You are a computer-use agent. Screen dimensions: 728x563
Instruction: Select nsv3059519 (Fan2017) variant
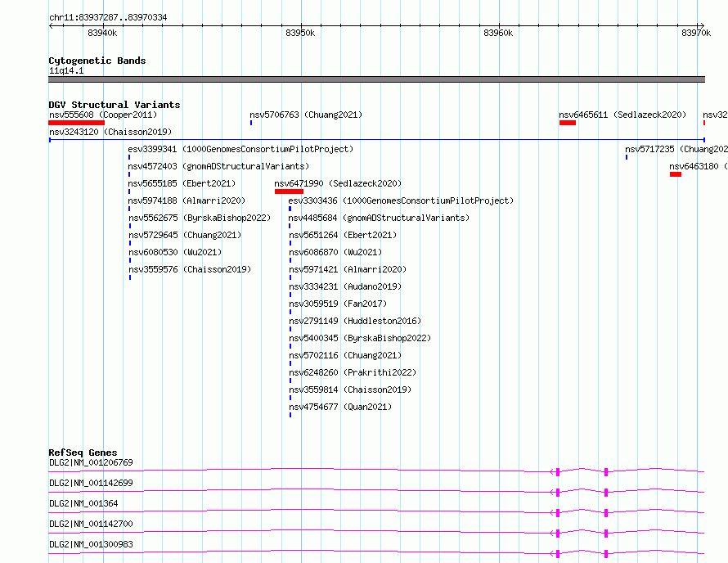coord(338,304)
